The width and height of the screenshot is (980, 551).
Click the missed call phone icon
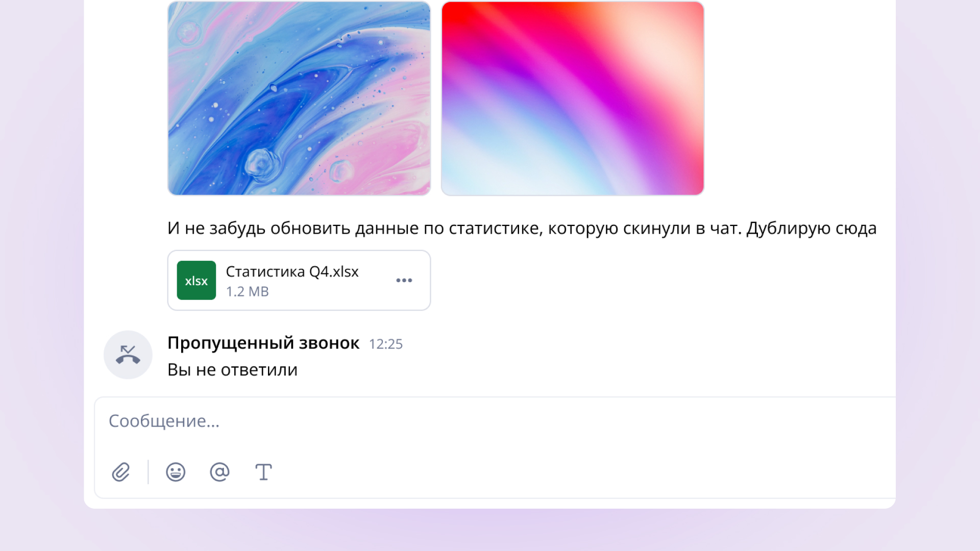click(x=128, y=355)
